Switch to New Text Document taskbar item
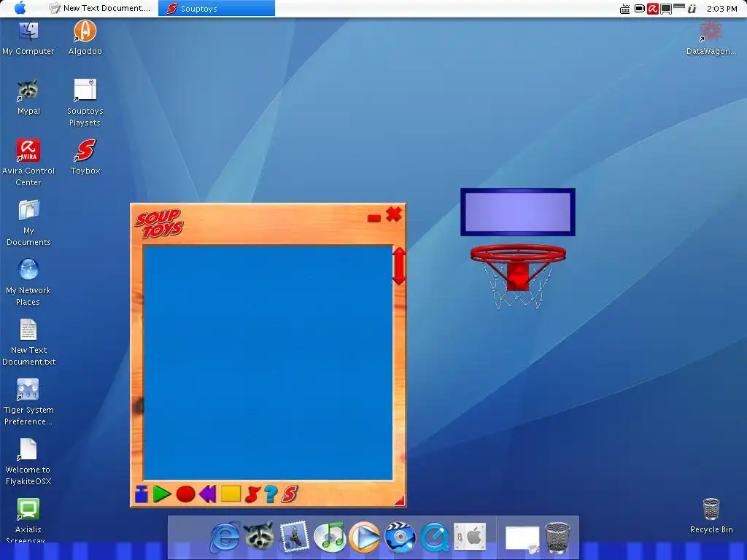Viewport: 747px width, 560px height. [100, 8]
